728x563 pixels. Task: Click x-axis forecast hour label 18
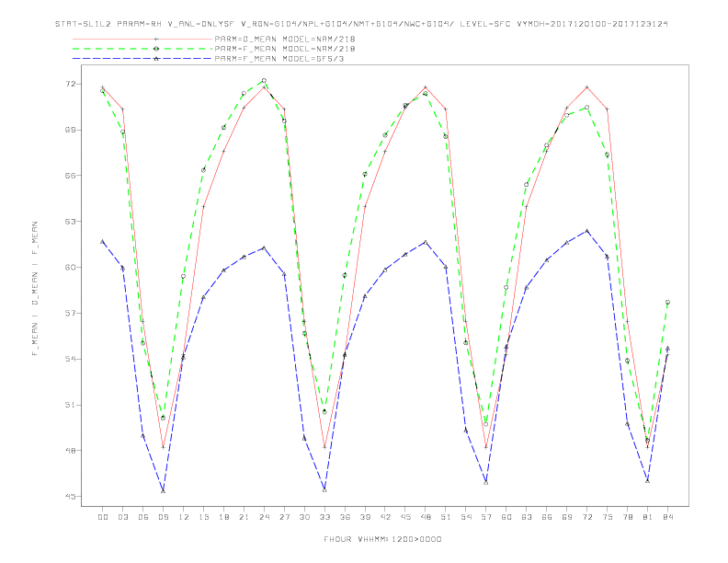223,517
